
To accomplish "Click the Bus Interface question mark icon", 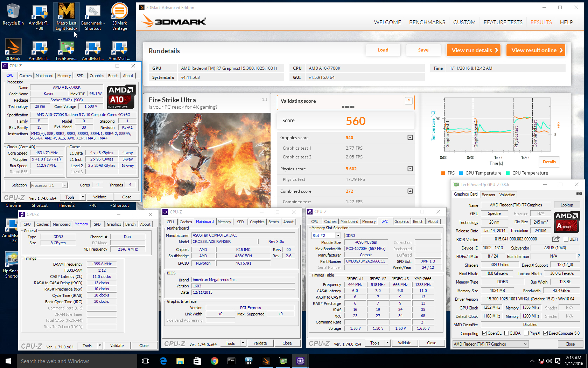I will (x=579, y=256).
